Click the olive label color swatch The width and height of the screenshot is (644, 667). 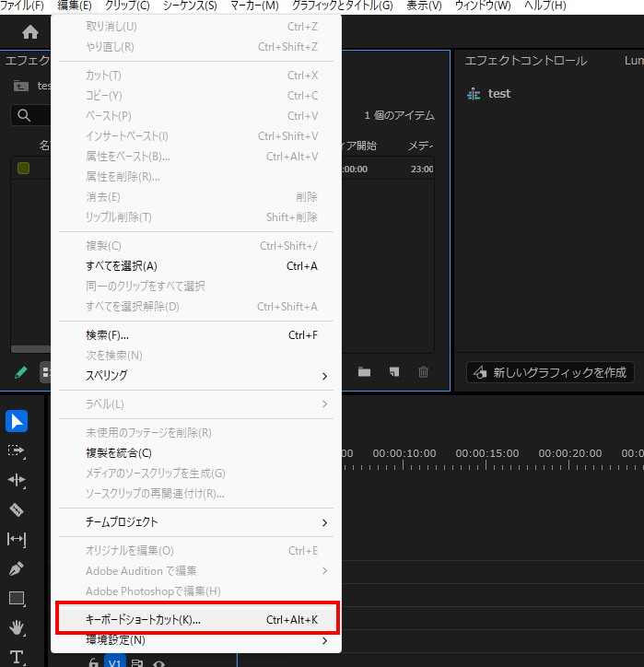pyautogui.click(x=23, y=169)
